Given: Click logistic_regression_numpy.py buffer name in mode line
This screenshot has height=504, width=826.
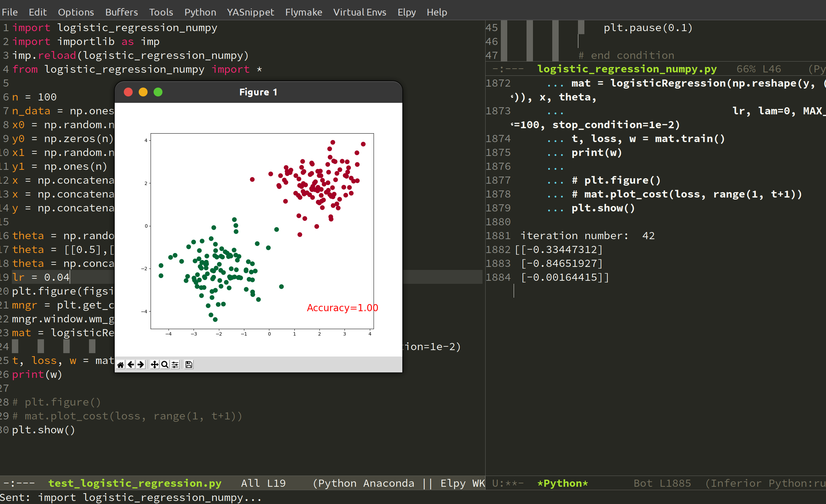Looking at the screenshot, I should coord(627,69).
